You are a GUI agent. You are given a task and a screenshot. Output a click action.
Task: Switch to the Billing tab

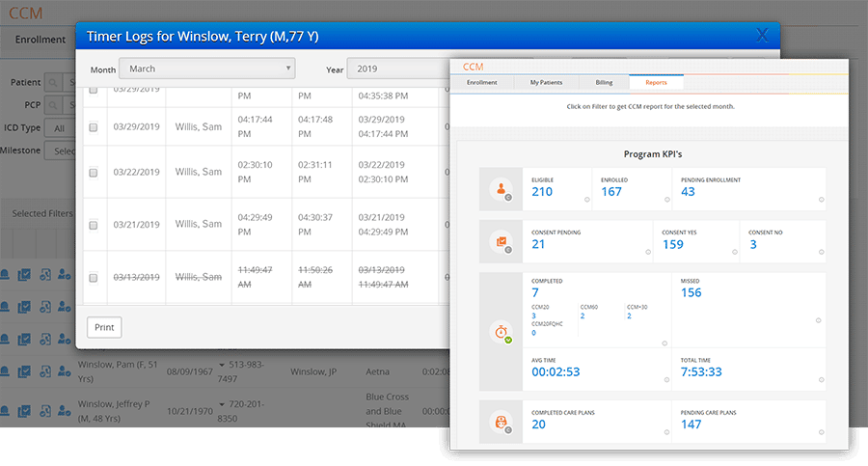[x=604, y=83]
